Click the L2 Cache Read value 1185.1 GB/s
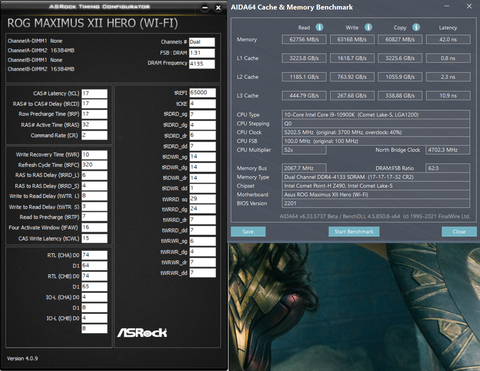Image resolution: width=480 pixels, height=371 pixels. 304,77
